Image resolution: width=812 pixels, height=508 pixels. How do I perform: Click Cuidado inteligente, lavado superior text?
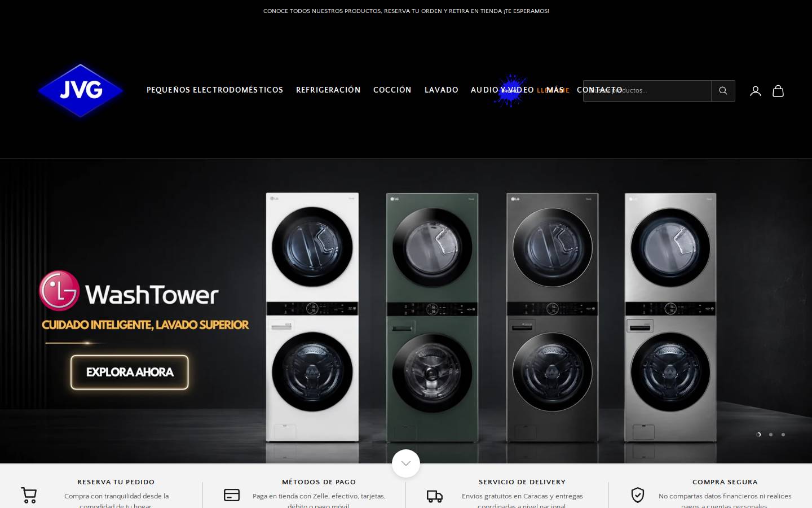pyautogui.click(x=145, y=325)
